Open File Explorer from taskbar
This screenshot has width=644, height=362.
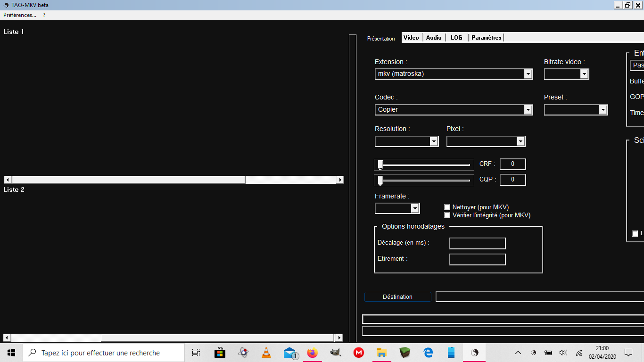pyautogui.click(x=382, y=353)
